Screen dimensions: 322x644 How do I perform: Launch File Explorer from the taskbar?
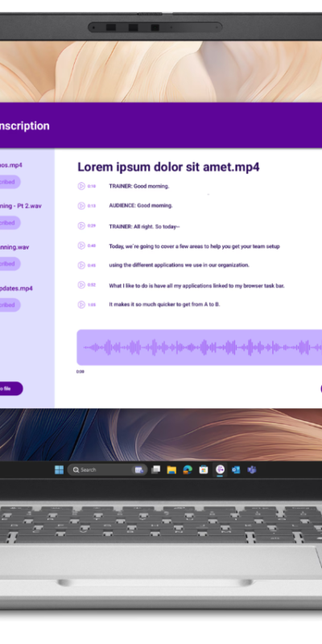(x=171, y=469)
